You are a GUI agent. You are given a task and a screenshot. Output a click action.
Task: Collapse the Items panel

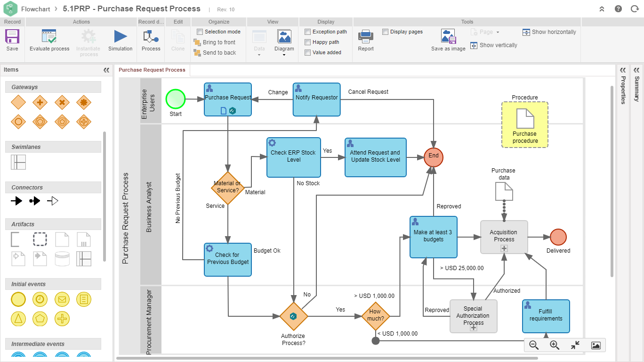(106, 70)
